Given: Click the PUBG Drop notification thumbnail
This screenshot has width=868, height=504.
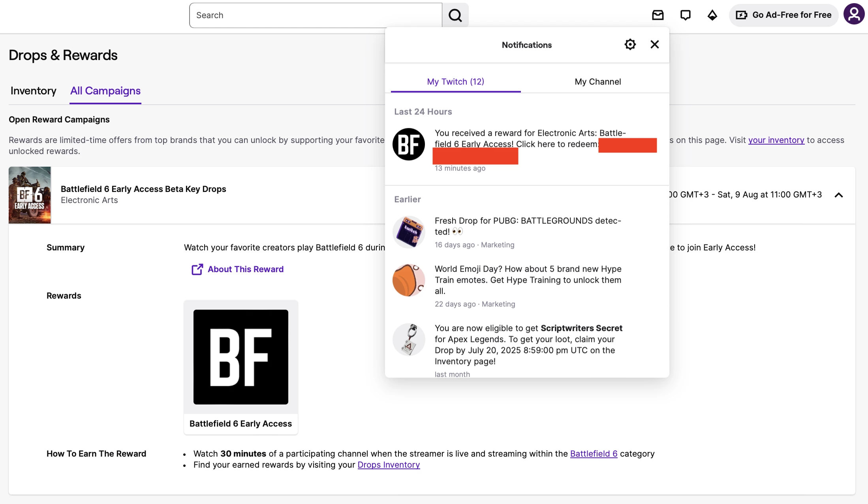Looking at the screenshot, I should pos(408,232).
